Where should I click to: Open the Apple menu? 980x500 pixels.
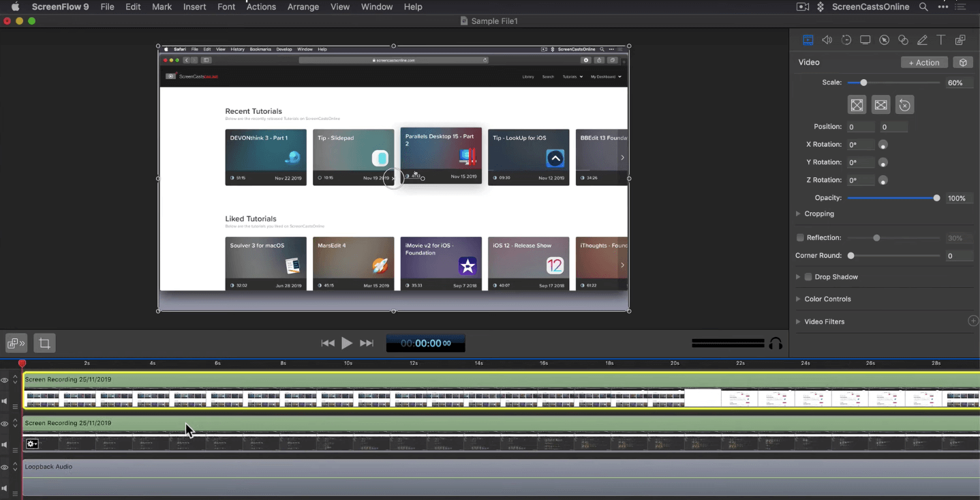(x=15, y=7)
